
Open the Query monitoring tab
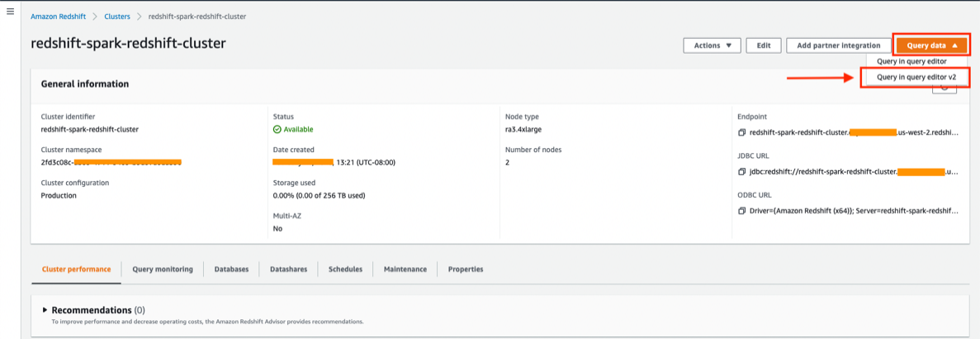point(163,269)
